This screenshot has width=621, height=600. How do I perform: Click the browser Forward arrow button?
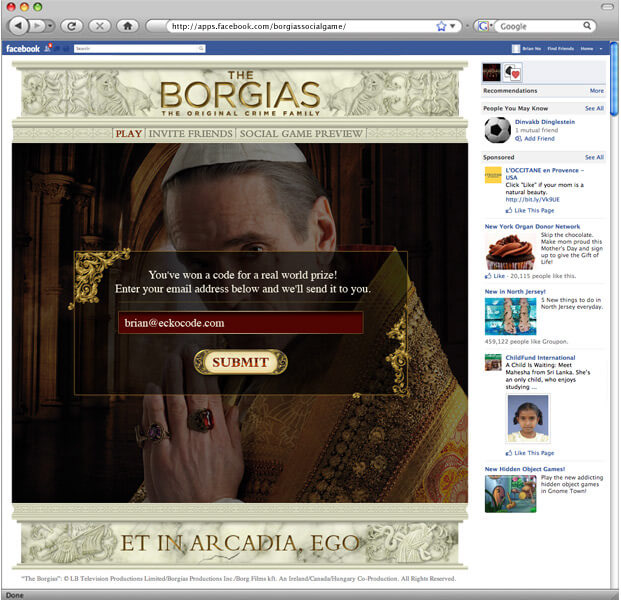37,26
